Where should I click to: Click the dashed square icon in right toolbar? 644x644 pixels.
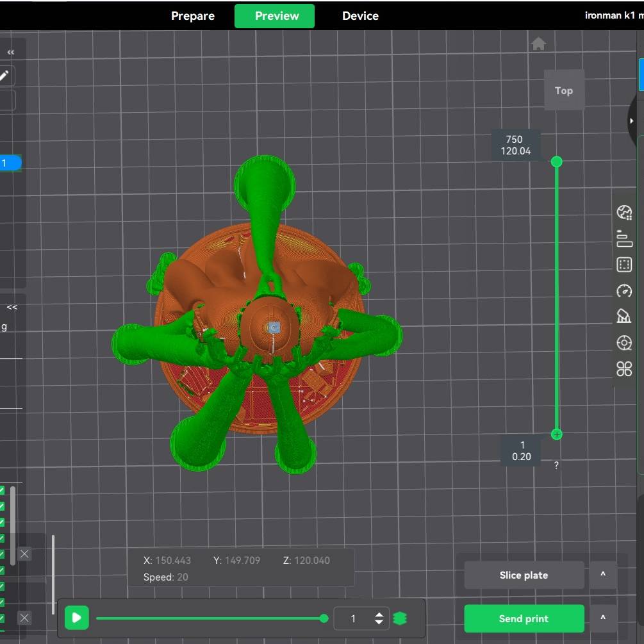(624, 265)
